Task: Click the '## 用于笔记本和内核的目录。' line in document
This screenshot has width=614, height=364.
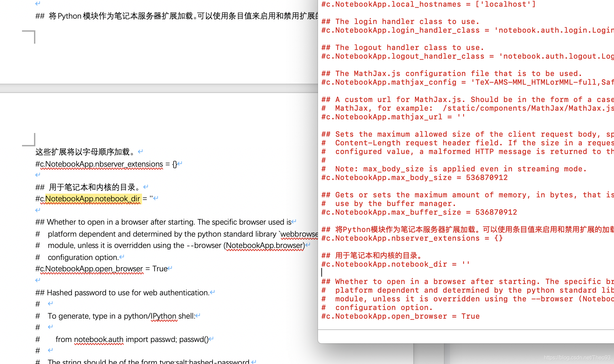Action: [x=88, y=187]
